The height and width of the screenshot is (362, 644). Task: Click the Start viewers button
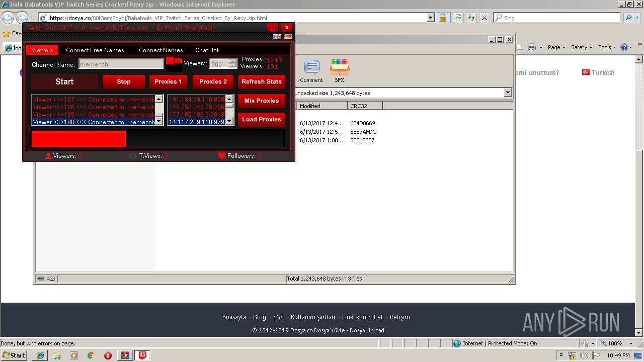(64, 82)
